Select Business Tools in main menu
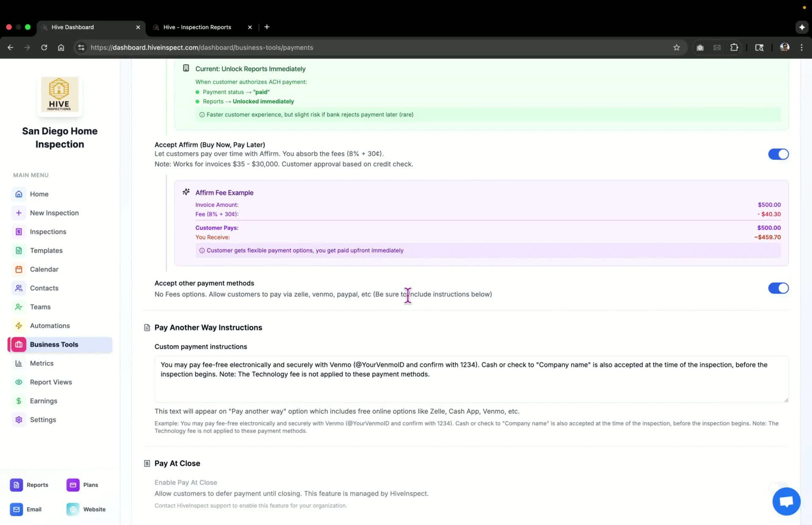The height and width of the screenshot is (525, 812). pyautogui.click(x=60, y=345)
